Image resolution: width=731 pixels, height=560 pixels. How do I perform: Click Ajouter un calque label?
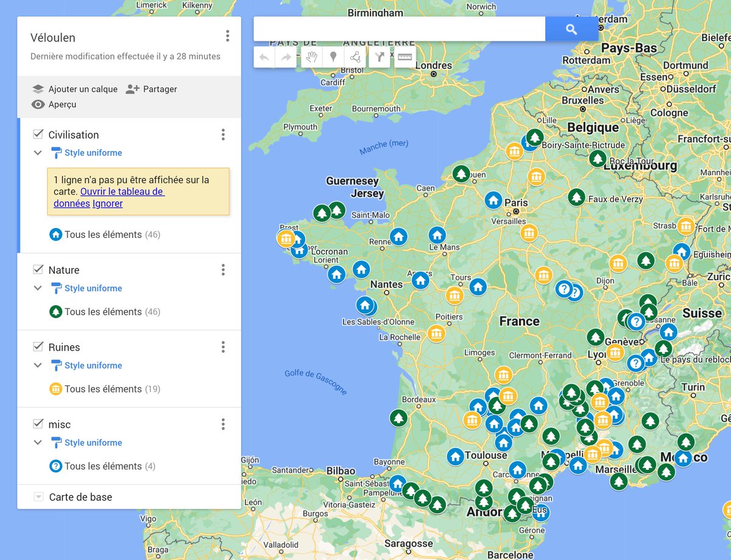(x=83, y=89)
